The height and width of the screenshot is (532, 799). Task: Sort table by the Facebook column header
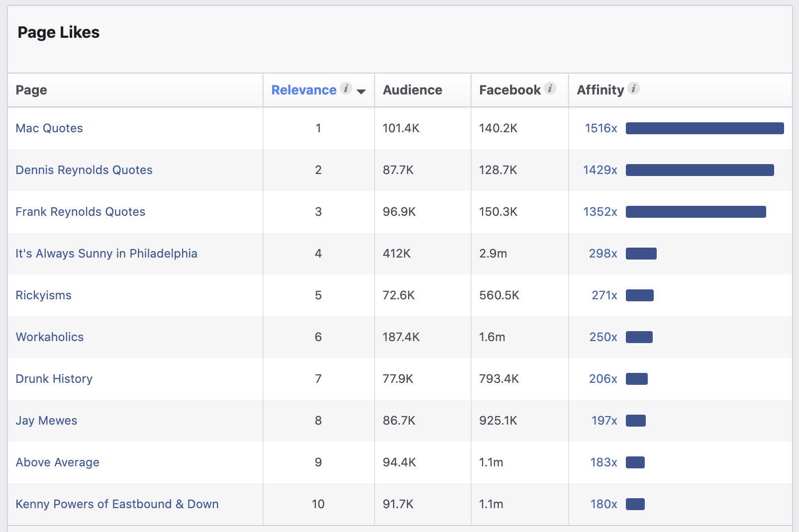click(510, 90)
